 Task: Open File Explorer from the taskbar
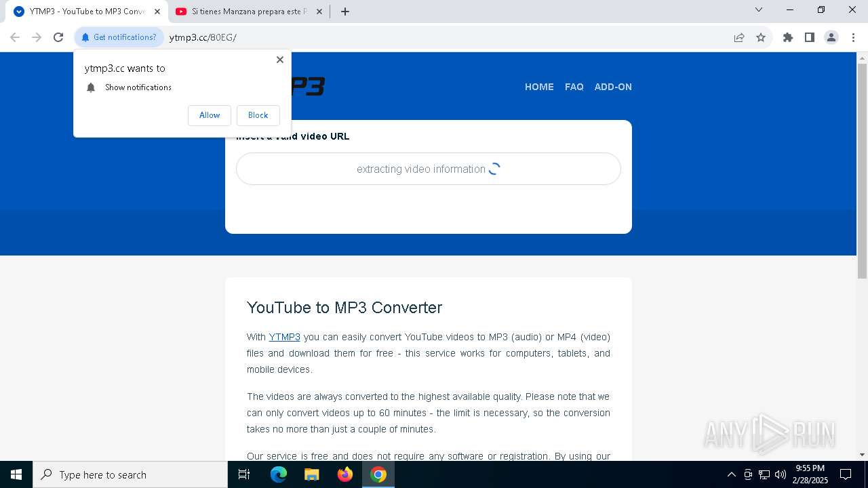pyautogui.click(x=312, y=474)
